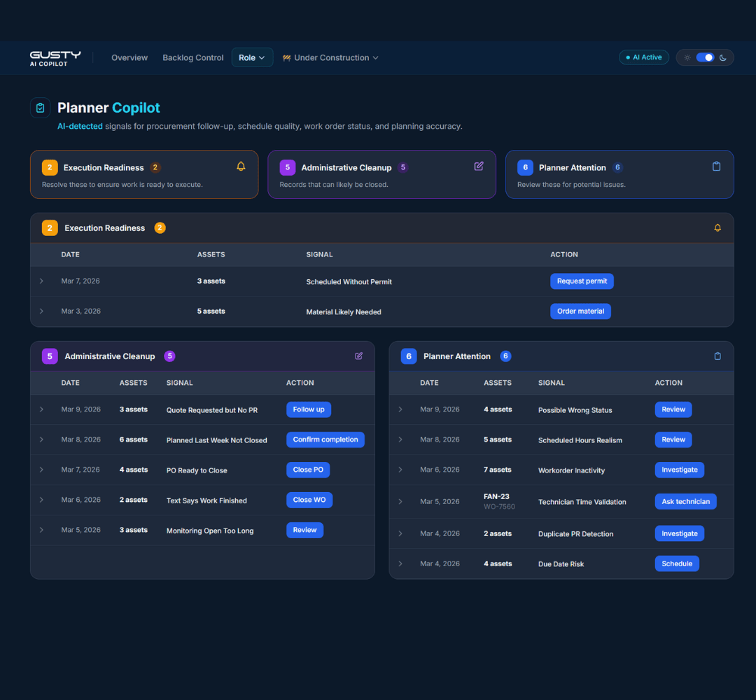The width and height of the screenshot is (756, 700).
Task: Expand the Technician Time Validation row
Action: (400, 501)
